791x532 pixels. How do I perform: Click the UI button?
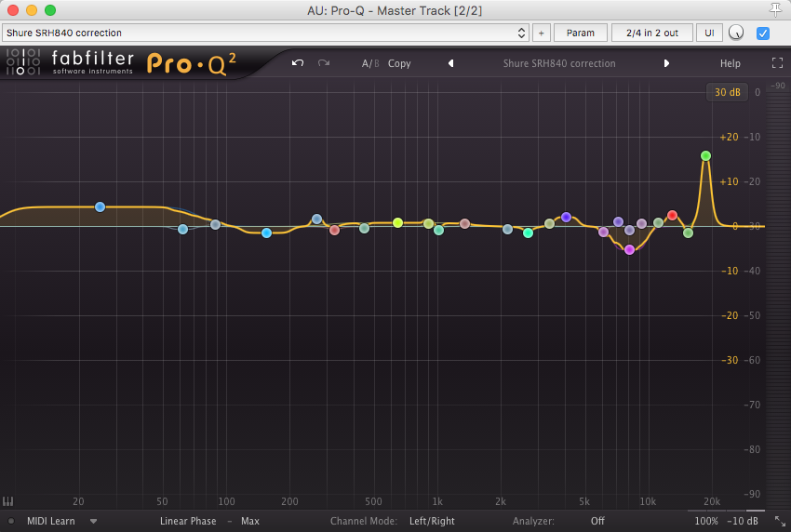click(x=709, y=33)
